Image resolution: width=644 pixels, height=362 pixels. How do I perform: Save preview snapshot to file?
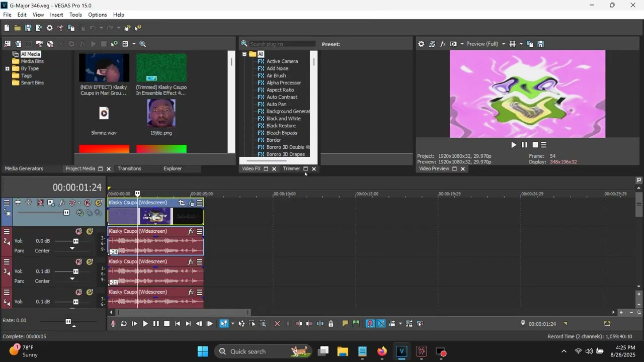click(540, 44)
